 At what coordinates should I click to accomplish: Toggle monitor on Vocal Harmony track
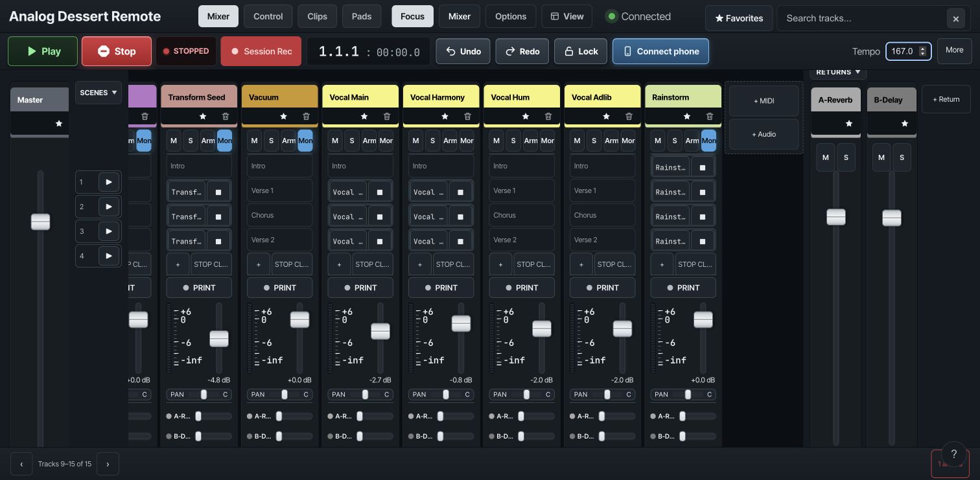pos(467,141)
